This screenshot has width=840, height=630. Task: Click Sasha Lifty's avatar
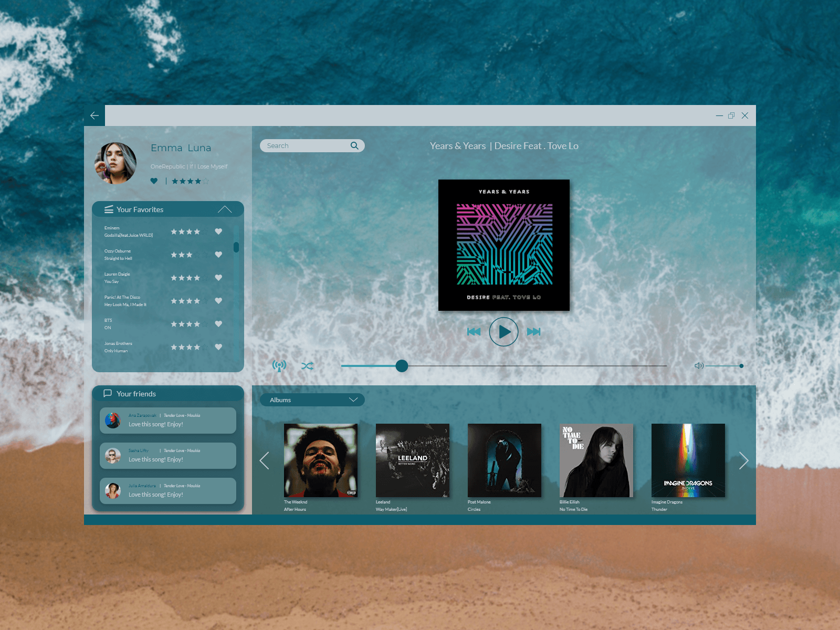click(x=113, y=456)
